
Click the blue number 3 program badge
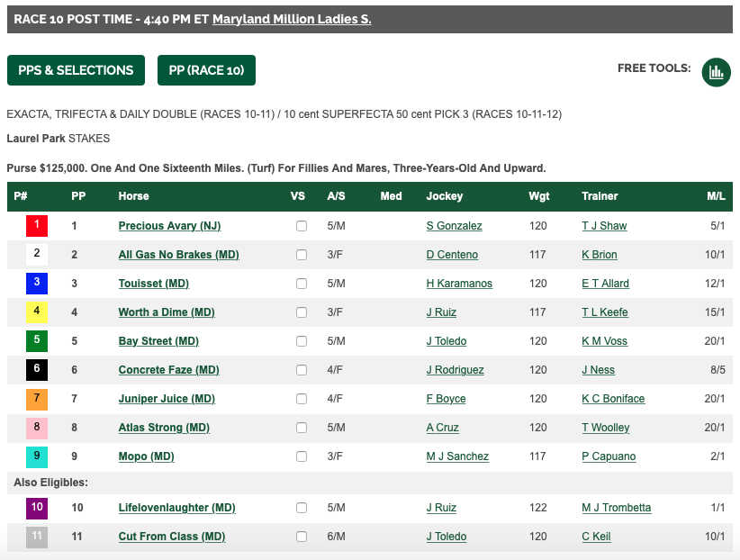37,283
